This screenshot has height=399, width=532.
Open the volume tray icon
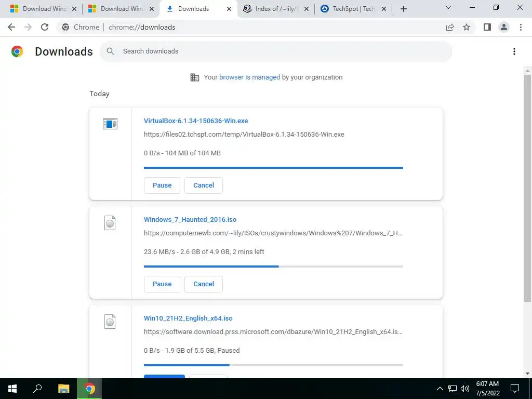pos(465,389)
